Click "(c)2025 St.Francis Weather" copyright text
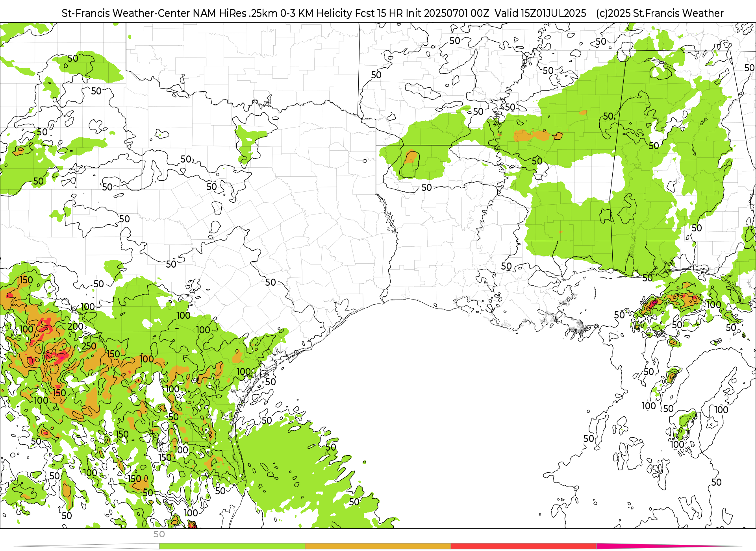The width and height of the screenshot is (756, 551). [x=660, y=13]
